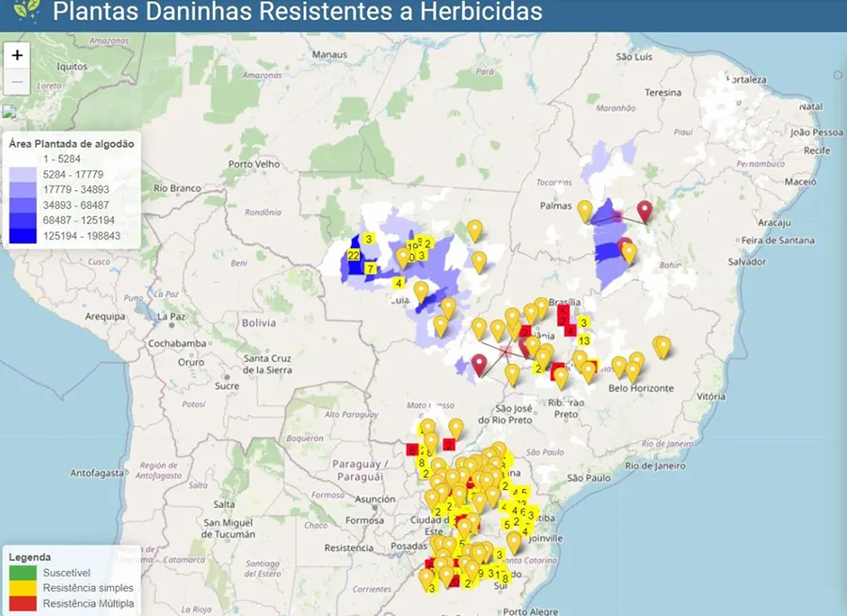This screenshot has height=616, width=847.
Task: Click the Área Plantada de algodão legend heading
Action: (x=72, y=144)
